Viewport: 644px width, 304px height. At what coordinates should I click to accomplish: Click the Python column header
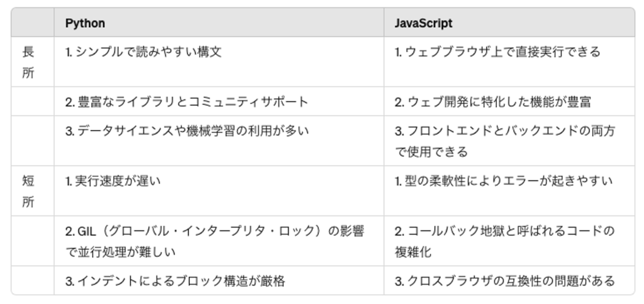point(85,23)
